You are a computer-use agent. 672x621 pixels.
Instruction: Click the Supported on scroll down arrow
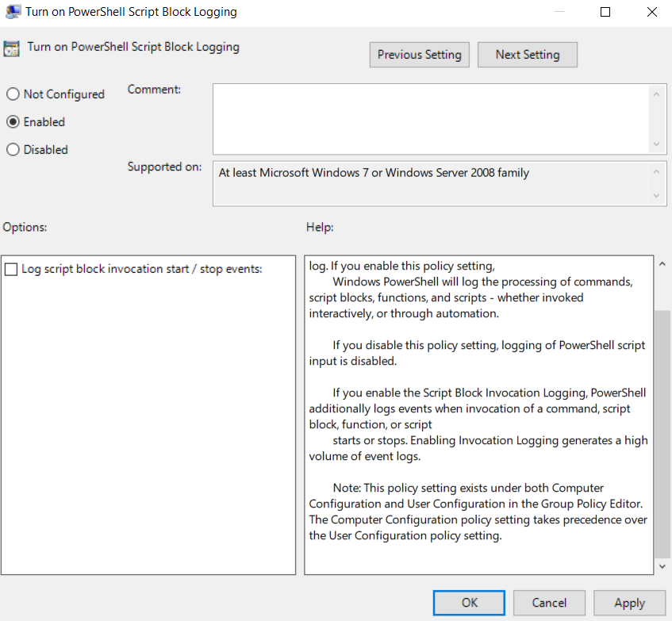656,196
